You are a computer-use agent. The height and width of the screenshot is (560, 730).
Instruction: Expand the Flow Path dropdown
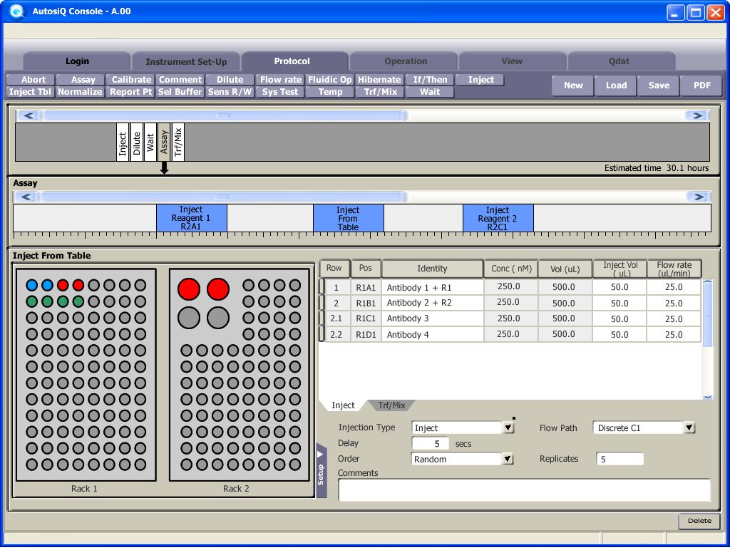coord(689,428)
